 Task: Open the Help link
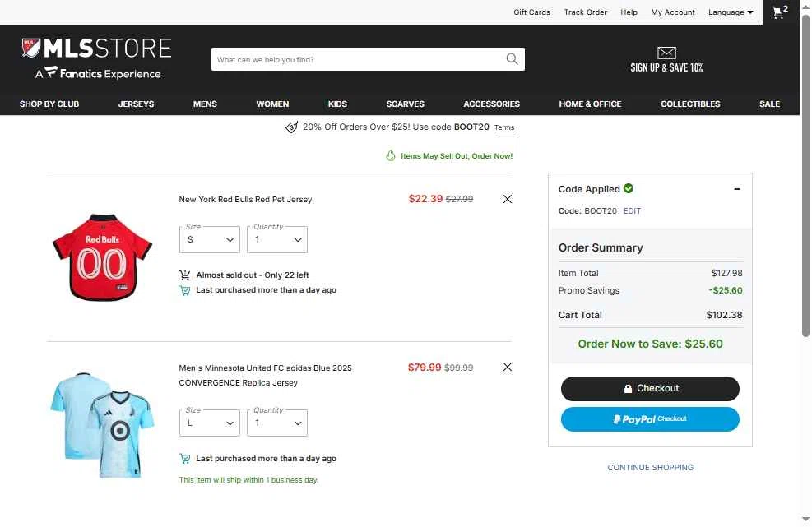629,12
